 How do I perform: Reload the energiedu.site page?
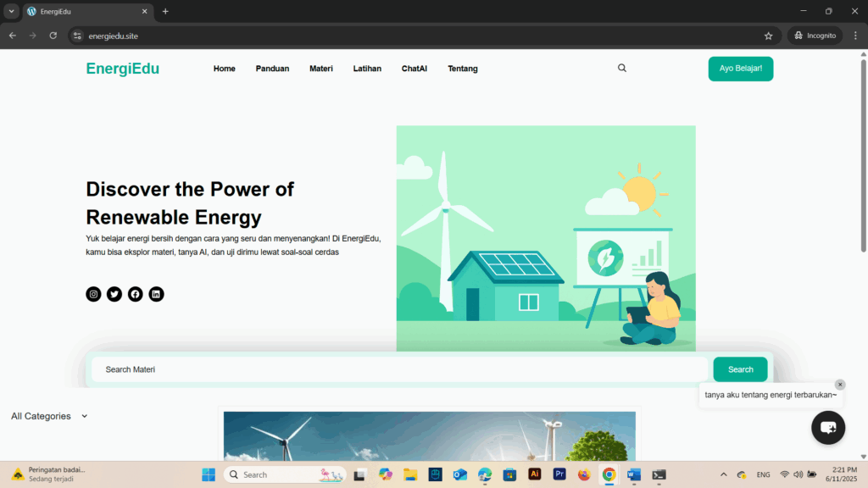[53, 36]
